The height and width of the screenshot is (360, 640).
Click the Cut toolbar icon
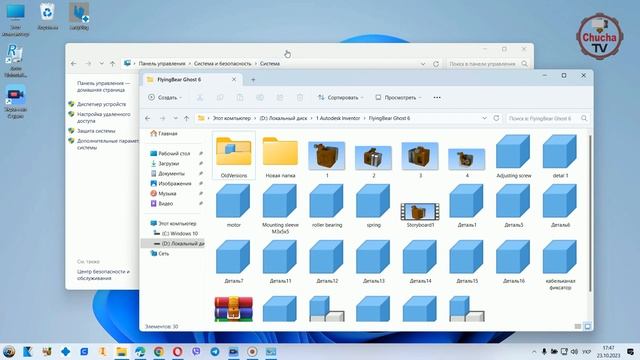pyautogui.click(x=200, y=98)
